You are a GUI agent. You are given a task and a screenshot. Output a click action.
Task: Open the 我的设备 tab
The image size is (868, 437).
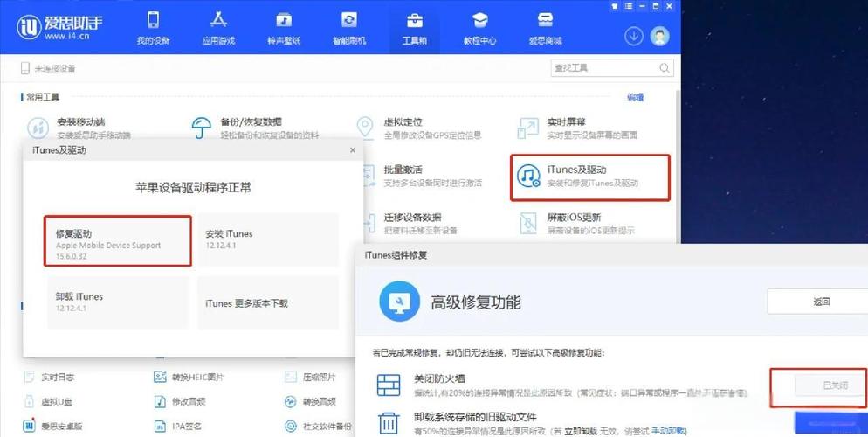(154, 28)
